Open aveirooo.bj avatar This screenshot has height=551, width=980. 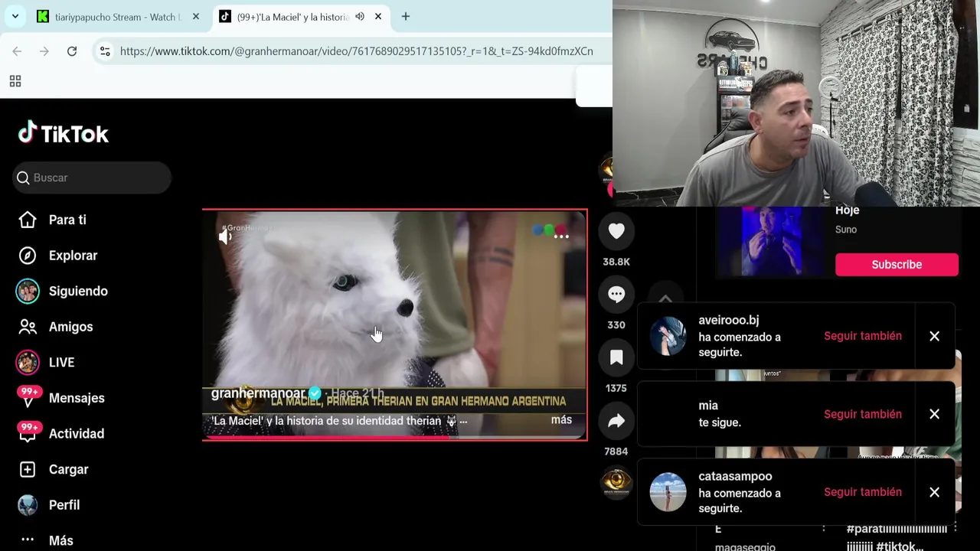pos(668,336)
